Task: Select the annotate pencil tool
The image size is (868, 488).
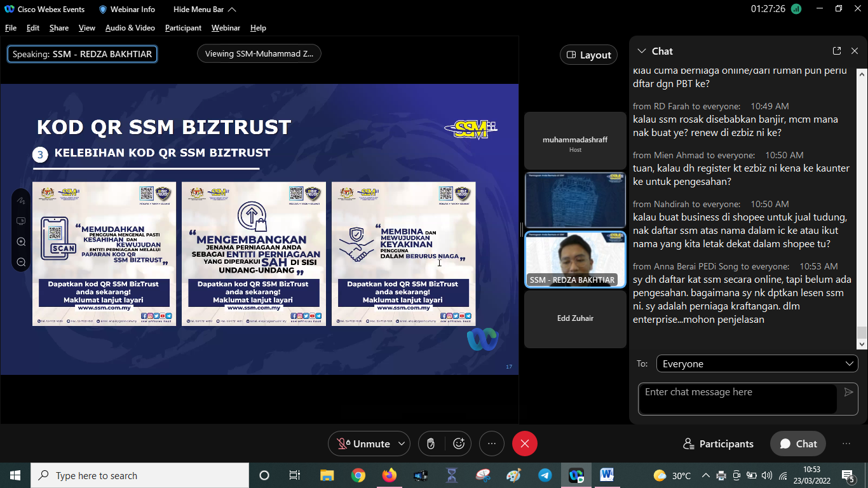Action: coord(21,200)
